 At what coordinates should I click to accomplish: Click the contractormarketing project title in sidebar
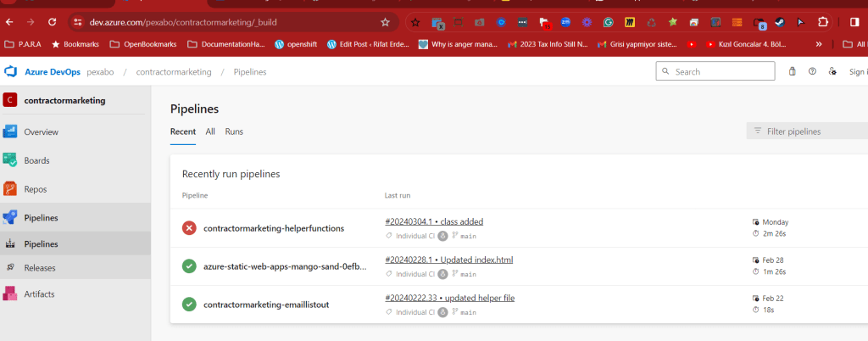point(64,100)
